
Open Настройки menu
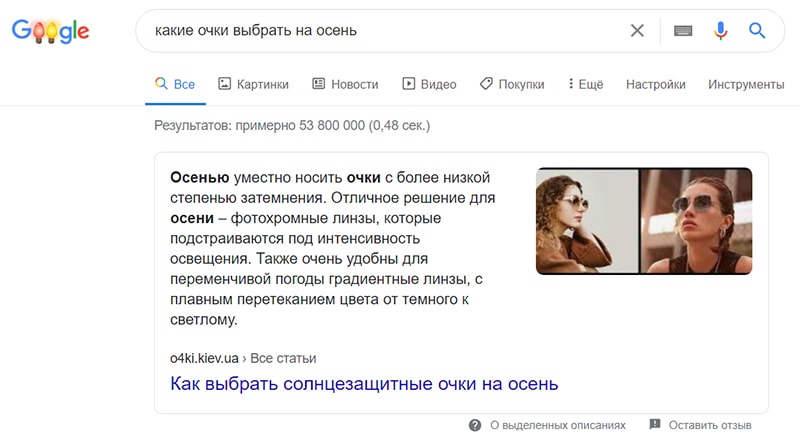(x=656, y=84)
